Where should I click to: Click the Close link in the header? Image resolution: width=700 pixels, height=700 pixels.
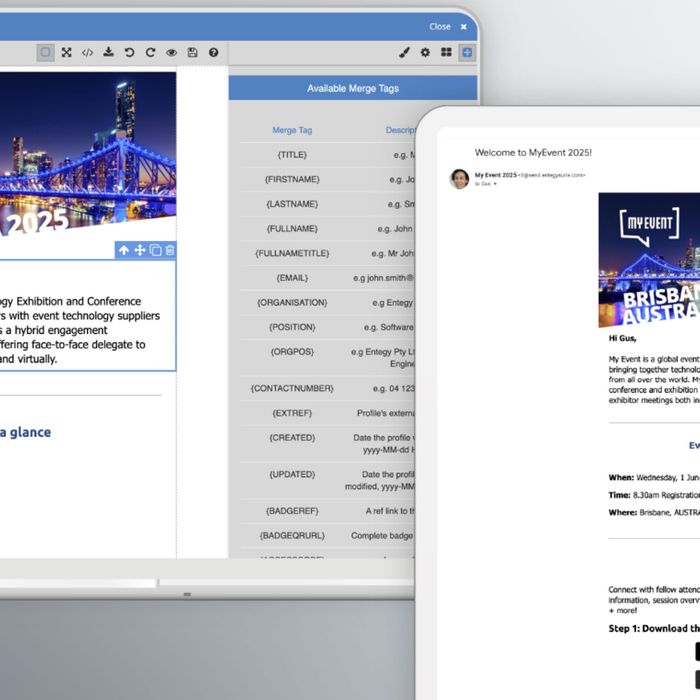point(440,27)
